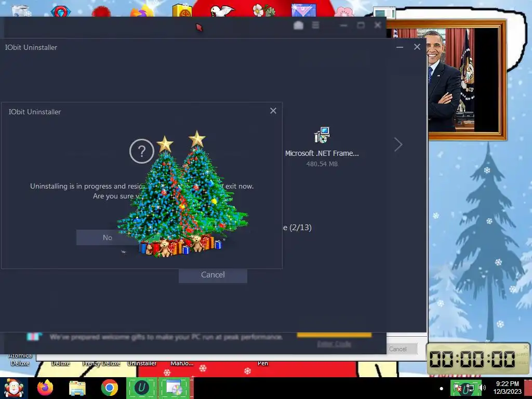The width and height of the screenshot is (532, 399).
Task: Launch Firefox from the taskbar
Action: point(45,388)
